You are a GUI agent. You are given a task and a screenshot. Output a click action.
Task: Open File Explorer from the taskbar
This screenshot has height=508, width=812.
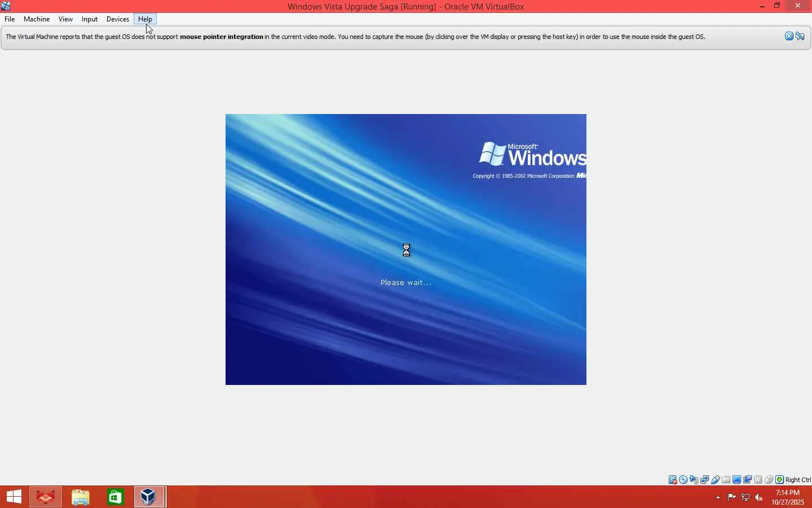coord(81,497)
